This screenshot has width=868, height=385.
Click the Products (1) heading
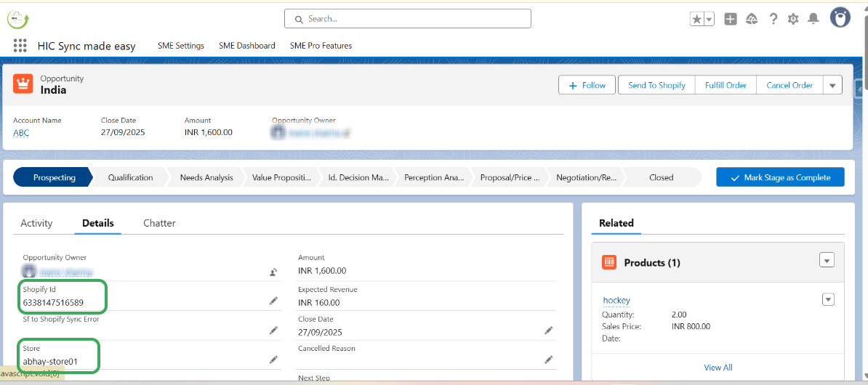coord(652,263)
